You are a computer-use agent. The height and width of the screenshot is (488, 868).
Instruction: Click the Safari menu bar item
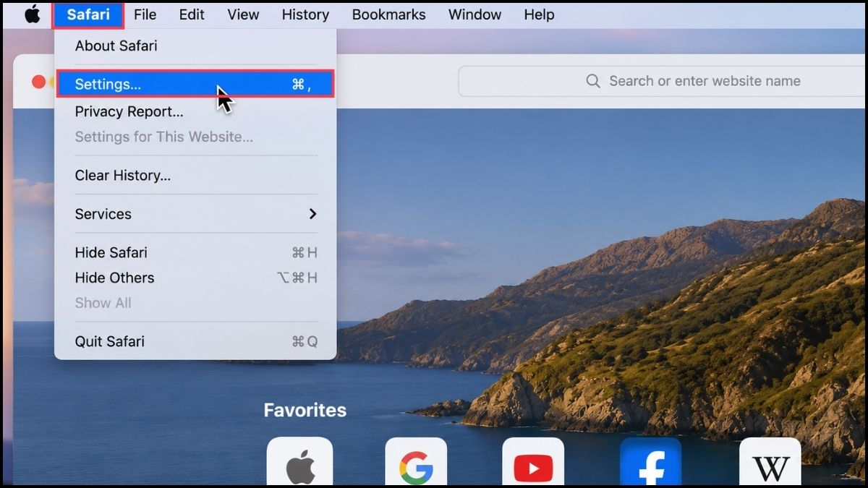[88, 15]
